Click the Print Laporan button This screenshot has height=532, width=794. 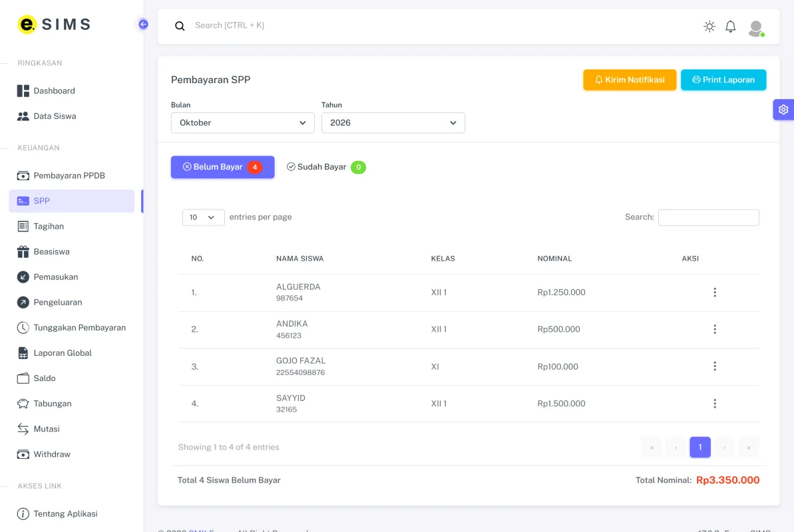(723, 80)
